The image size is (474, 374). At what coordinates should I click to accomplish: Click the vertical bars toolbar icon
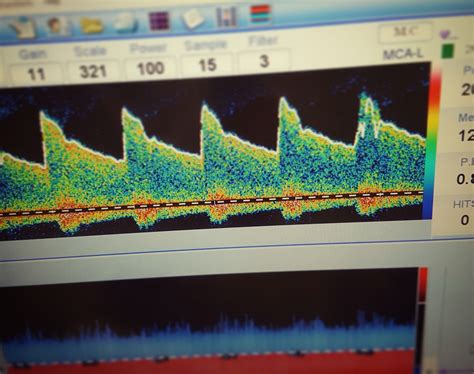click(227, 16)
